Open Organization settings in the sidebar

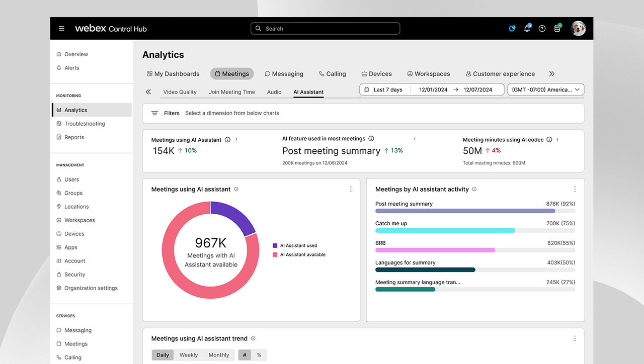(x=91, y=288)
